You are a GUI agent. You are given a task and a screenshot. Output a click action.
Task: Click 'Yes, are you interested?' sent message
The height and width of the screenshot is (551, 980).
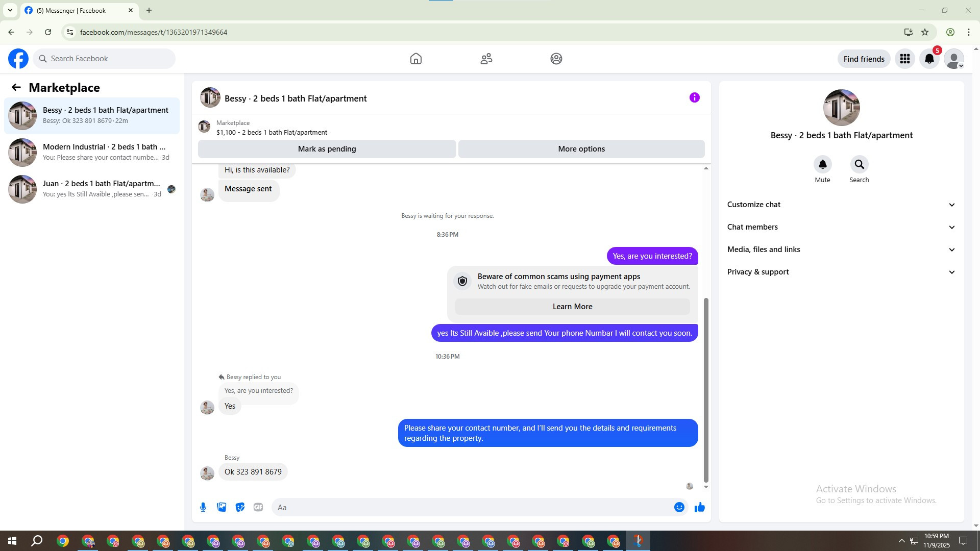pos(652,256)
